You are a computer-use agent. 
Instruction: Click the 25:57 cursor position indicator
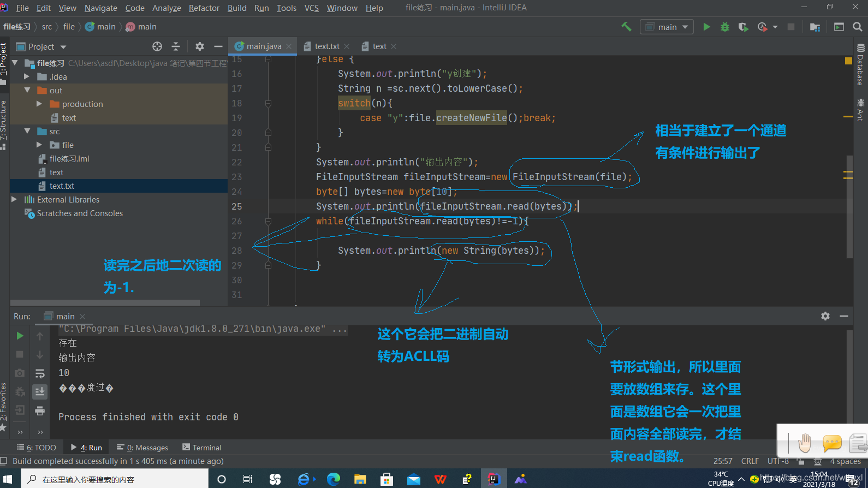click(723, 461)
